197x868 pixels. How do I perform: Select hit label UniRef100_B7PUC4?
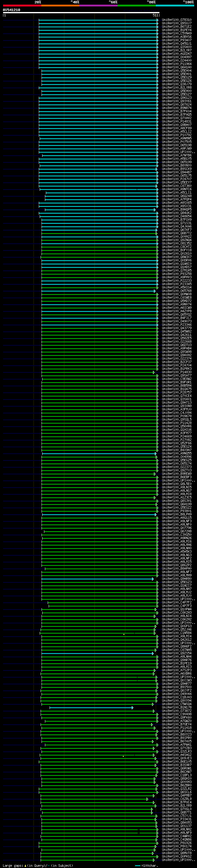click(177, 802)
